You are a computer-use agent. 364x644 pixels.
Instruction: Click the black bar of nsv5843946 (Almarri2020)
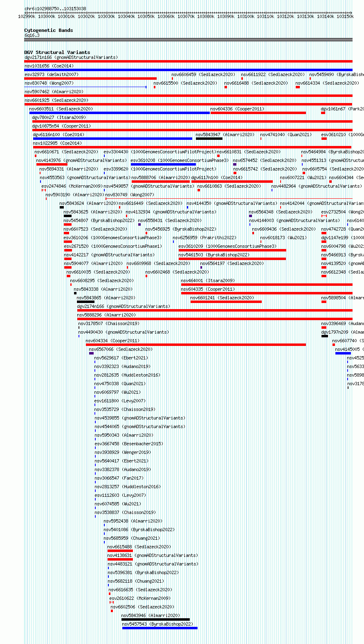point(156,619)
